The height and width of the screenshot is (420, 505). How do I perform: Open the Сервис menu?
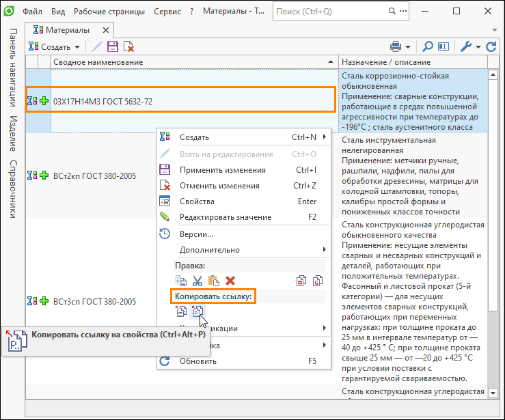(x=167, y=11)
